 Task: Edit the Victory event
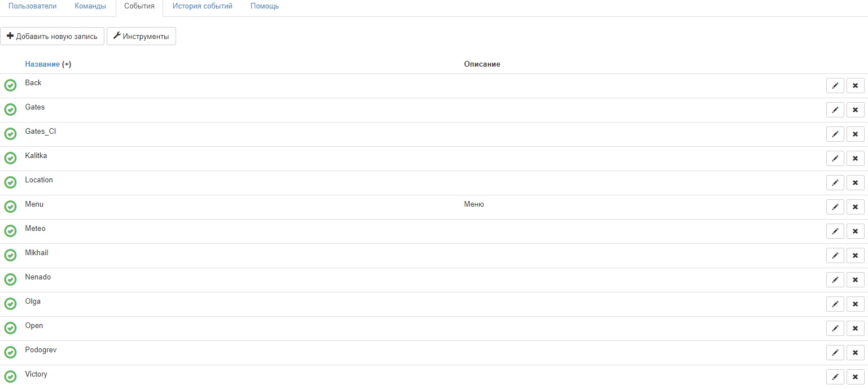[x=835, y=377]
